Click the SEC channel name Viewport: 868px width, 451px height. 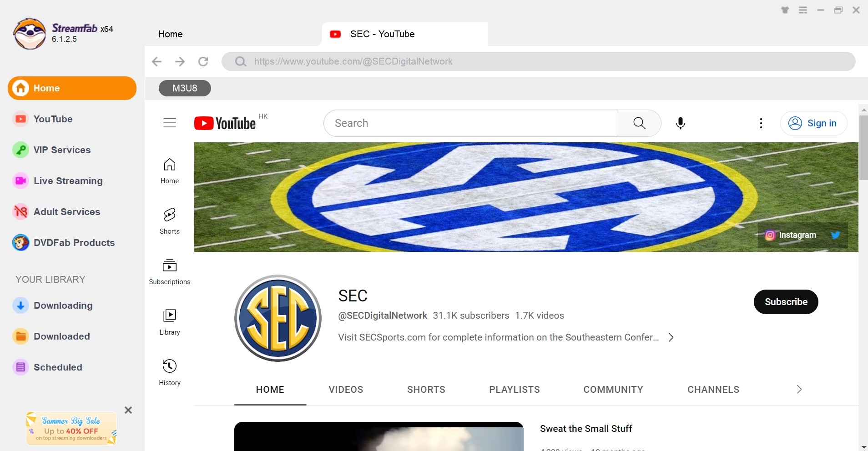[x=353, y=296]
